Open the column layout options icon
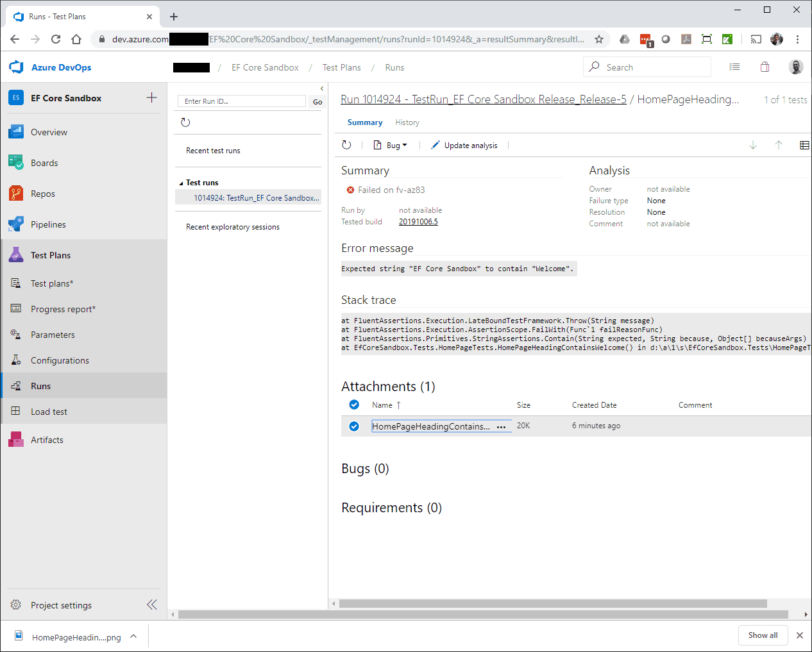 coord(804,146)
